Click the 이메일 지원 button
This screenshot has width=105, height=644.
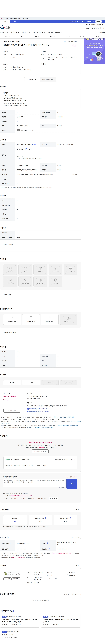(12, 411)
